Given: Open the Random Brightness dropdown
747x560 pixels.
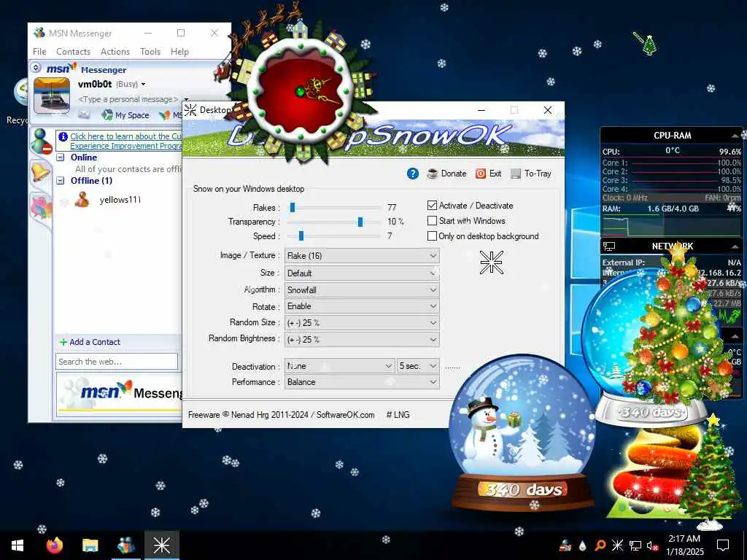Looking at the screenshot, I should point(362,340).
